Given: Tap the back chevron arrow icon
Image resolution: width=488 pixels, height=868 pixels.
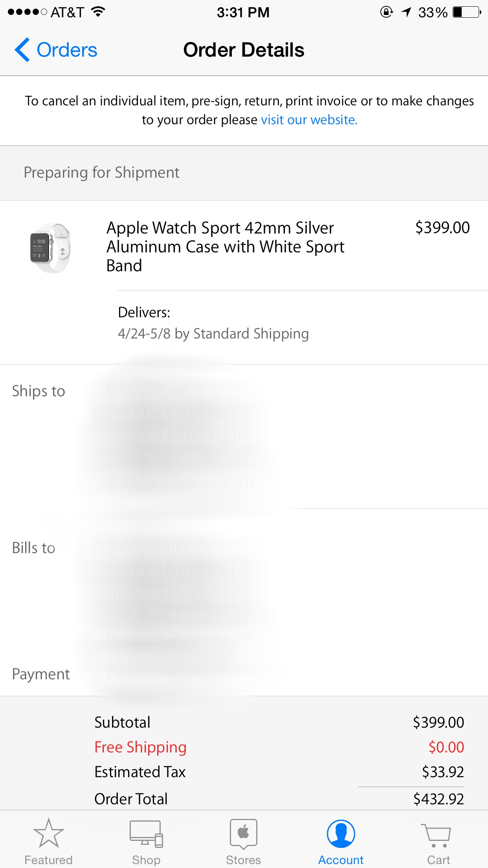Looking at the screenshot, I should tap(22, 50).
